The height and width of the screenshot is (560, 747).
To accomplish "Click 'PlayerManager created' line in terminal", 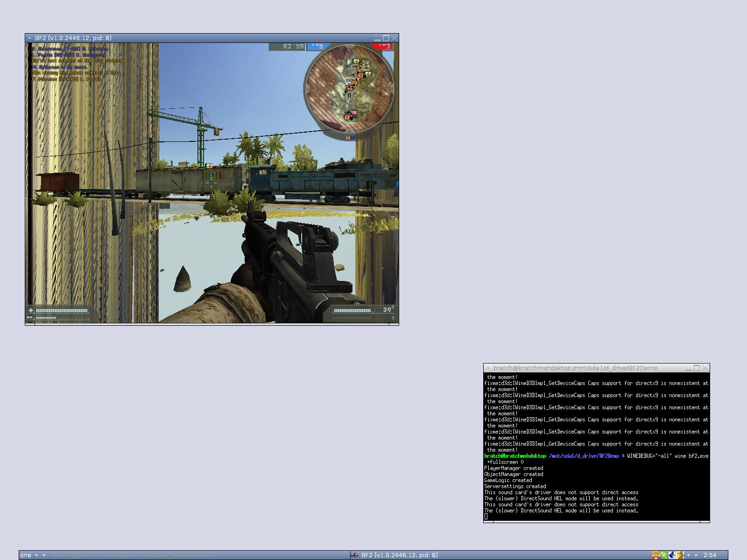I will click(514, 468).
